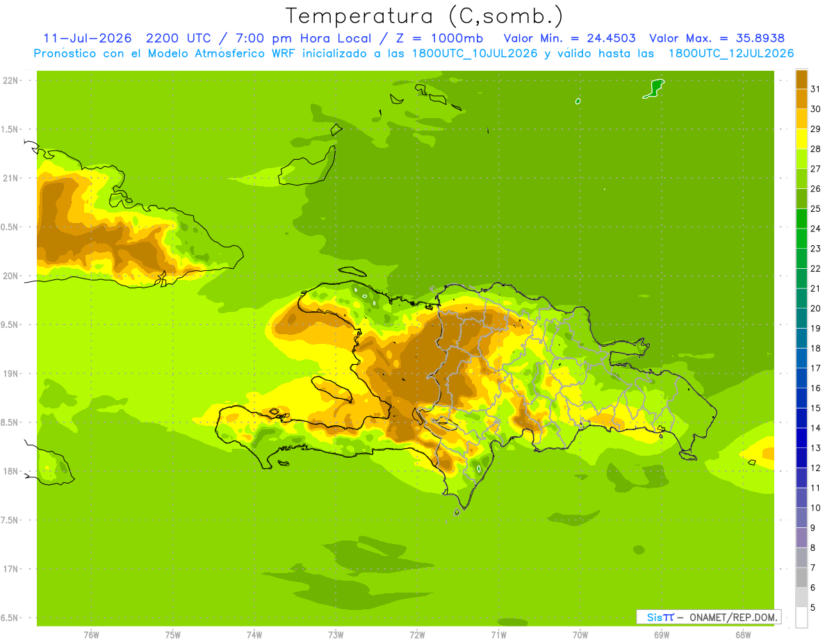Click the amber swatch between 29 and 30
The width and height of the screenshot is (834, 644).
point(801,119)
